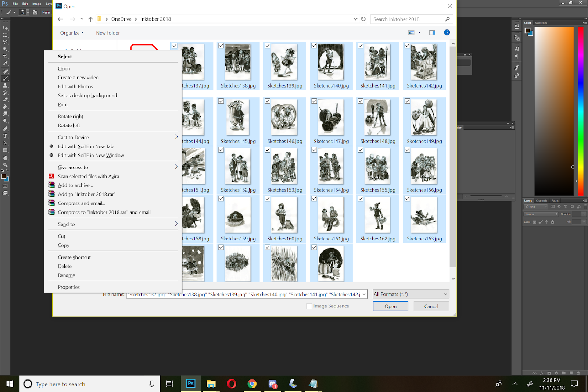Select the Paint Bucket tool
Image resolution: width=588 pixels, height=392 pixels.
pos(5,107)
